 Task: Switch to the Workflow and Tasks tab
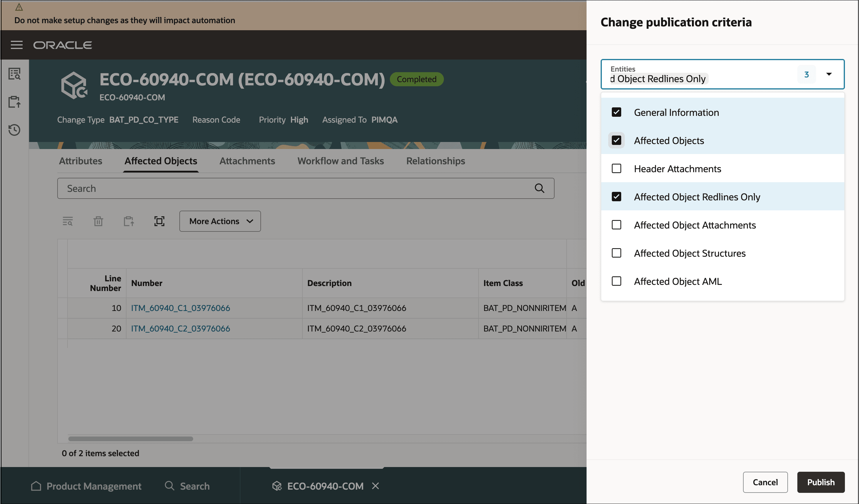[341, 161]
